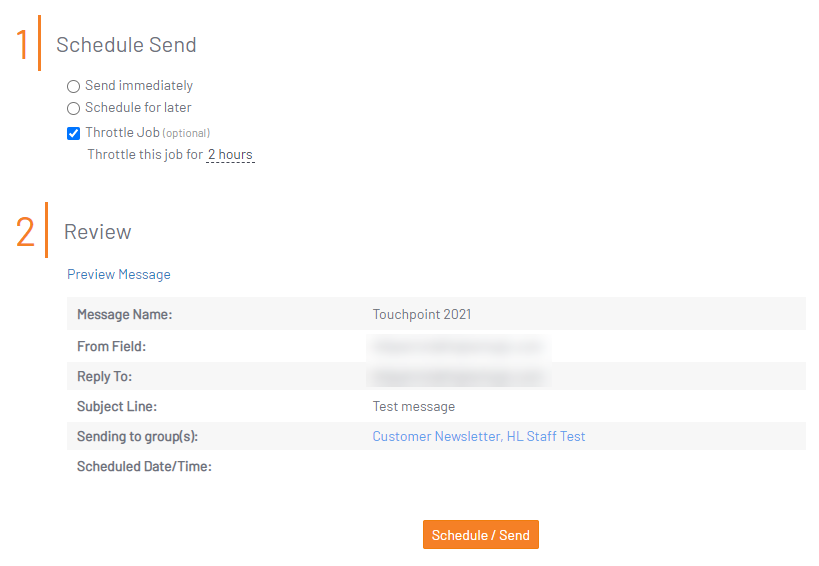
Task: Click the orange Schedule / Send button
Action: 481,535
